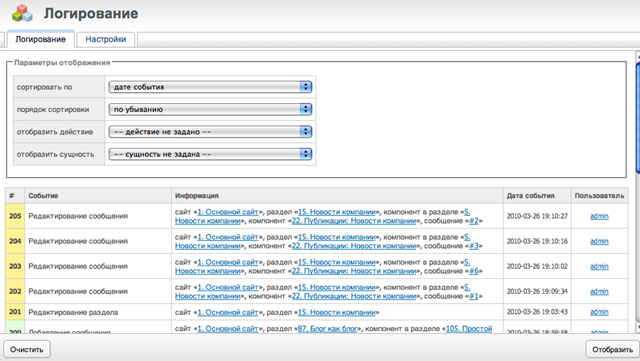The height and width of the screenshot is (361, 640).
Task: Click admin link in row 202
Action: [599, 292]
